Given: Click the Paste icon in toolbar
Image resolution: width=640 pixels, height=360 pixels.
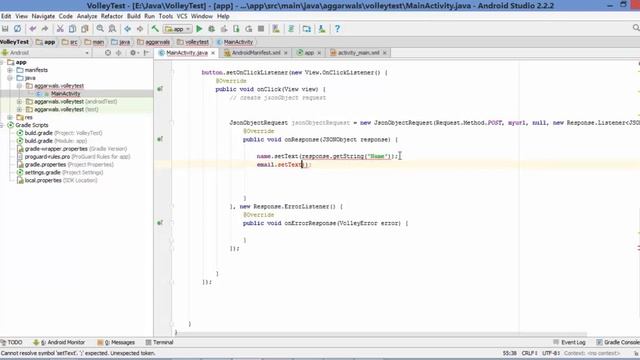Looking at the screenshot, I should pos(84,29).
